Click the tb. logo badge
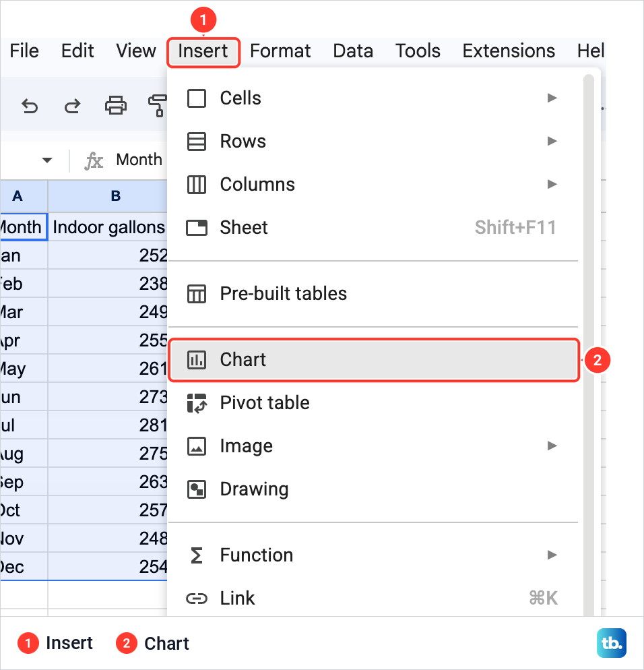Image resolution: width=644 pixels, height=670 pixels. tap(612, 643)
